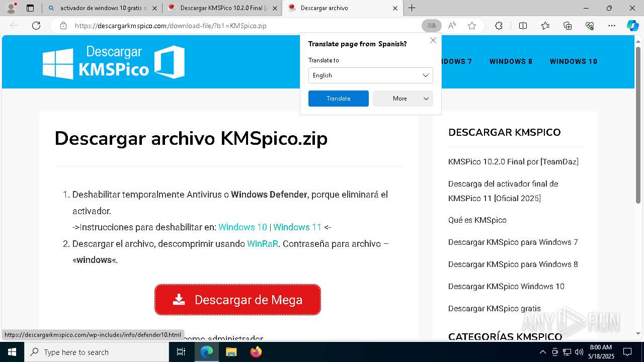This screenshot has width=644, height=362.
Task: Open the Collections icon
Action: coord(568,26)
